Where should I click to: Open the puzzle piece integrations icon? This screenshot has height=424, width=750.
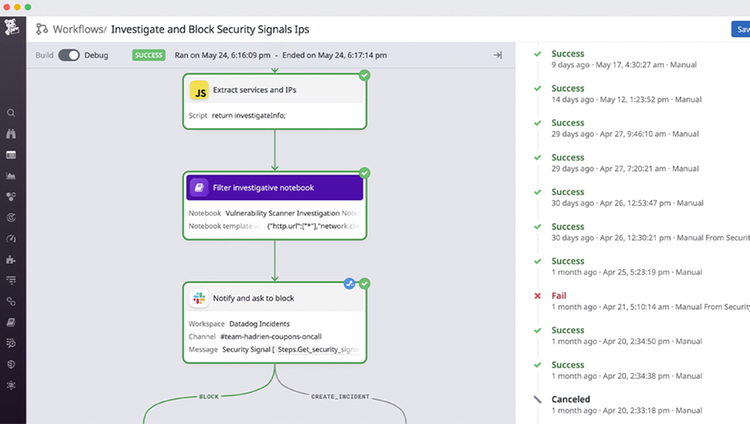[11, 259]
